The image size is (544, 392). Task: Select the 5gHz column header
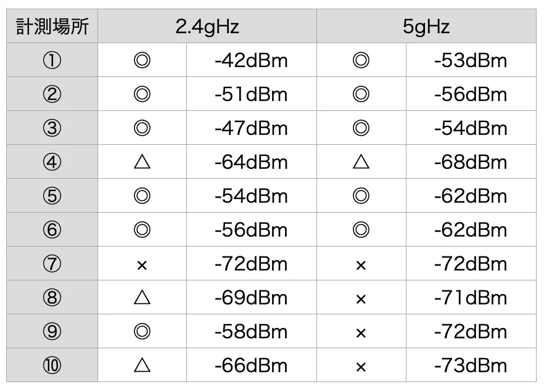point(426,27)
